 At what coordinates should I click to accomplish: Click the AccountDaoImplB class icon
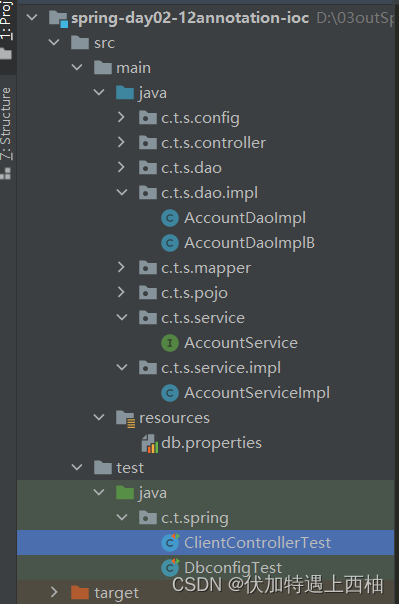170,243
